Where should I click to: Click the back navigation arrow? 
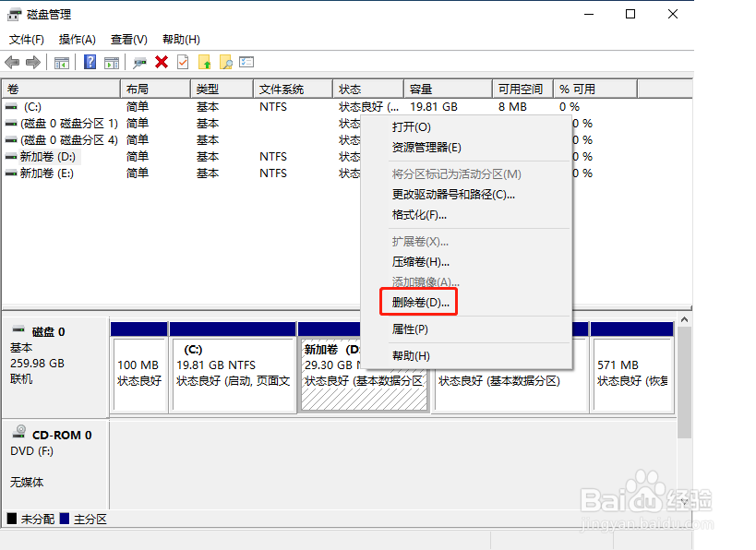tap(12, 62)
